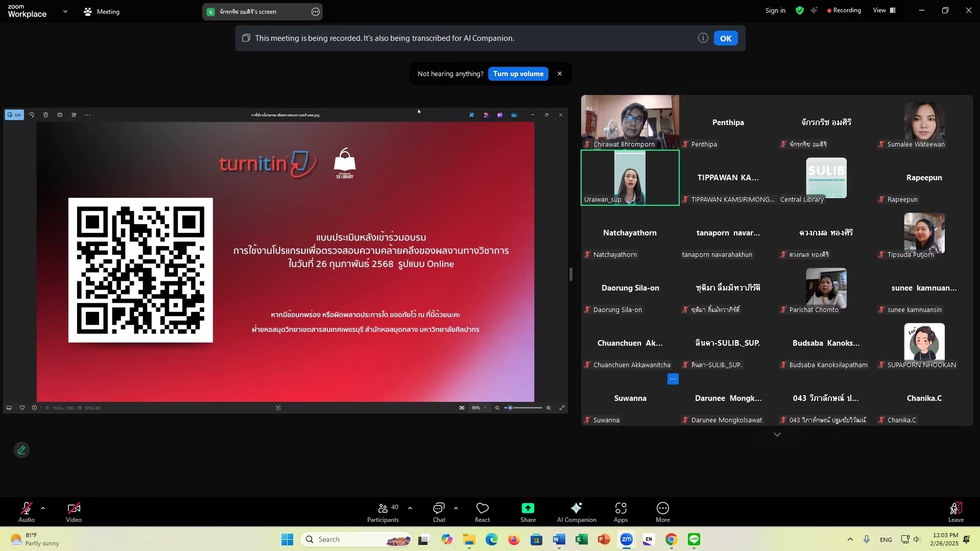Expand the Chat options caret
This screenshot has width=980, height=551.
tap(456, 509)
